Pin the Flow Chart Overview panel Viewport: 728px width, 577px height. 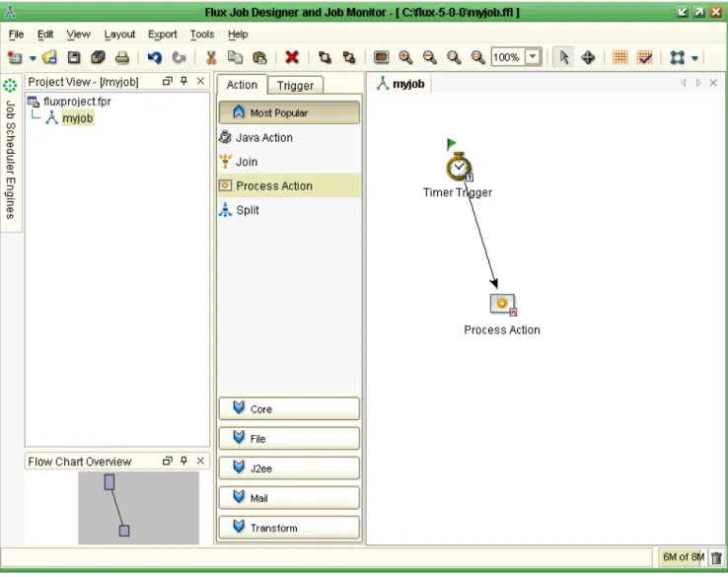[x=183, y=461]
